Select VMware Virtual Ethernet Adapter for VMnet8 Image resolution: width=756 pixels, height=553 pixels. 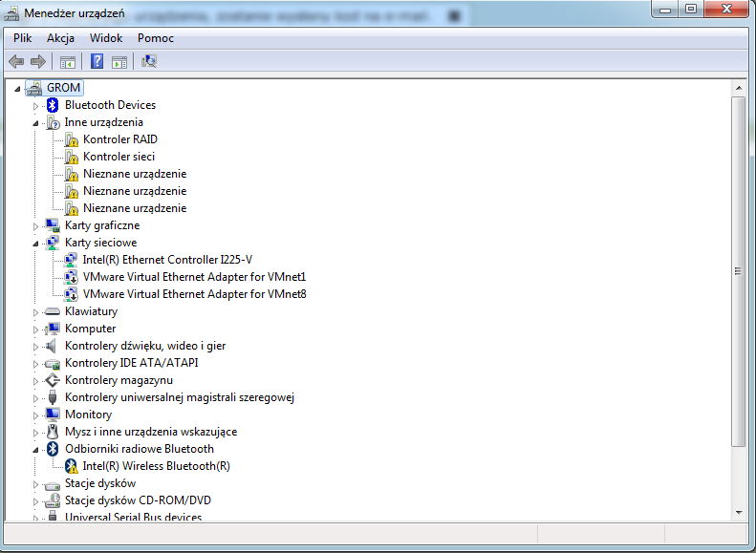click(x=195, y=294)
